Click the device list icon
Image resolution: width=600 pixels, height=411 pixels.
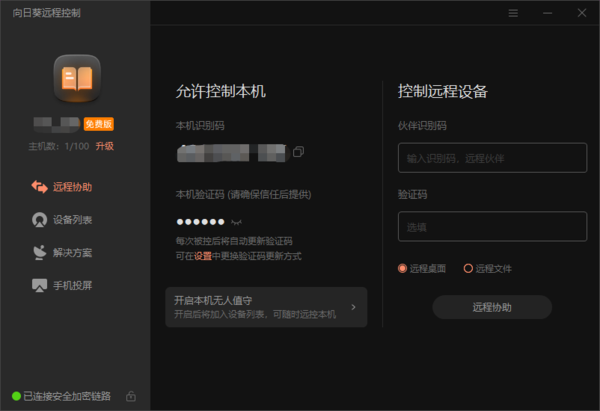[39, 220]
